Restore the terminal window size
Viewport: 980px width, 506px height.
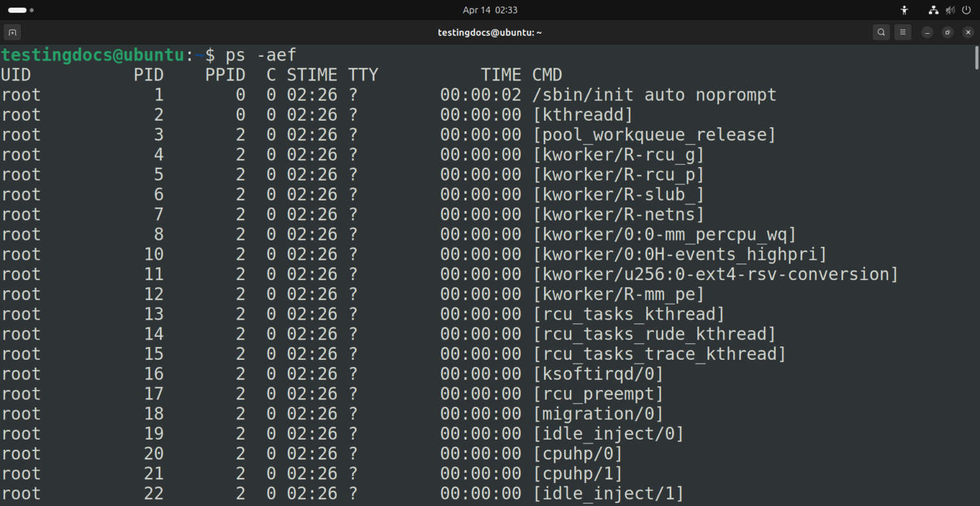point(947,32)
